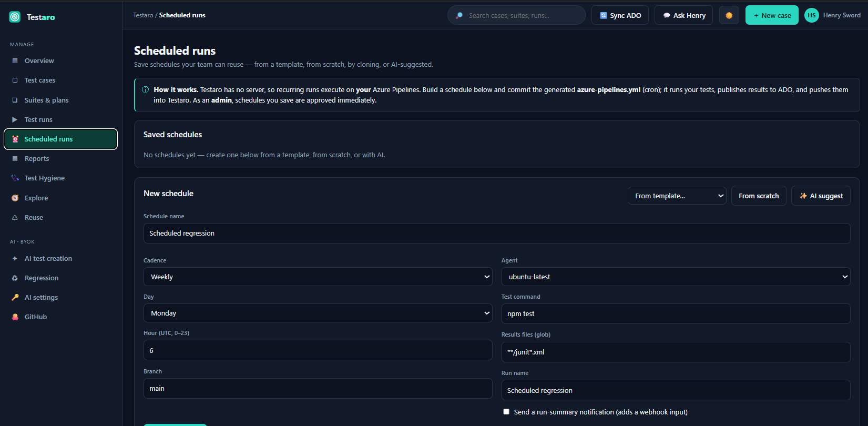868x426 pixels.
Task: Click the From scratch button
Action: click(759, 196)
